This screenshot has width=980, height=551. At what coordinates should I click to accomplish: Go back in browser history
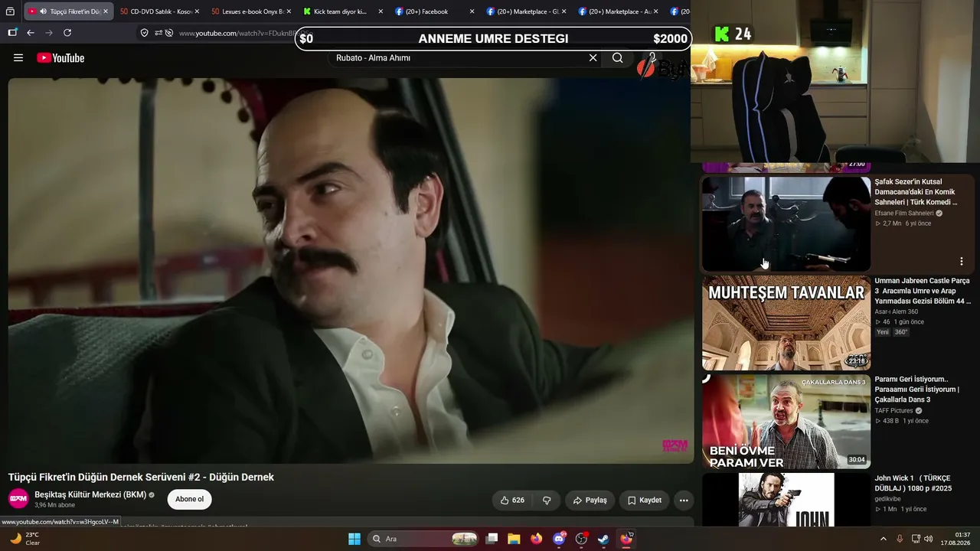click(31, 33)
